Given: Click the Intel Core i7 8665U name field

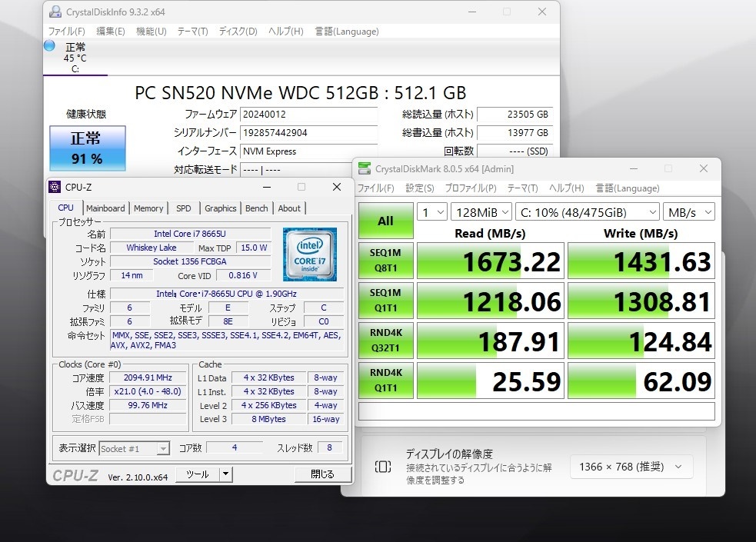Looking at the screenshot, I should click(x=190, y=234).
